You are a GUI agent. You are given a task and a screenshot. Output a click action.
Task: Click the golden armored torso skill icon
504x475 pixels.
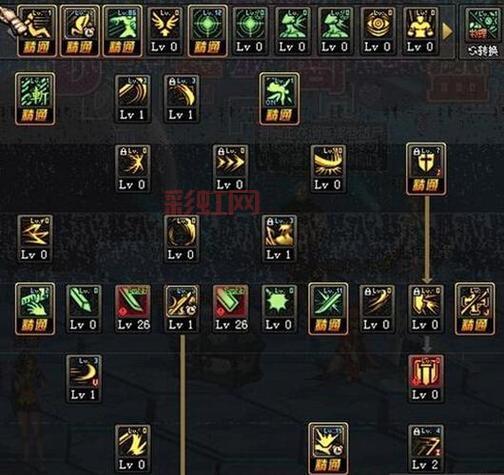coord(420,31)
